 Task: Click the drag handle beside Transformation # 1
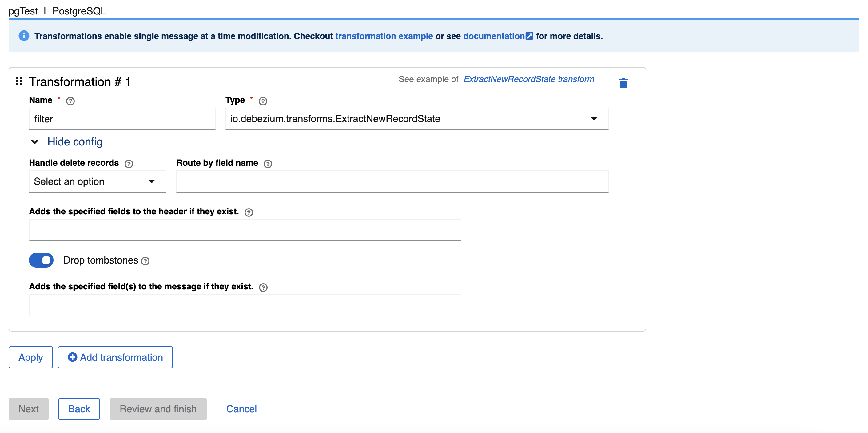19,81
